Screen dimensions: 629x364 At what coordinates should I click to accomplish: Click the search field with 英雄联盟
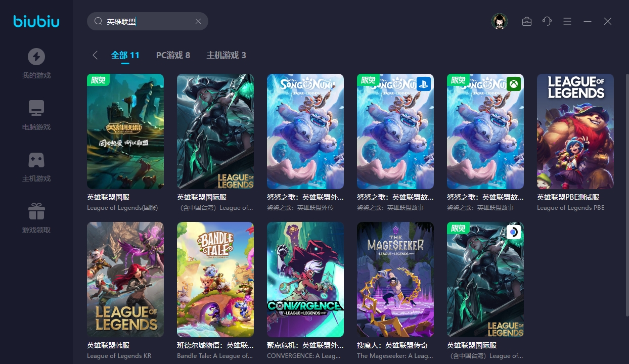point(148,21)
